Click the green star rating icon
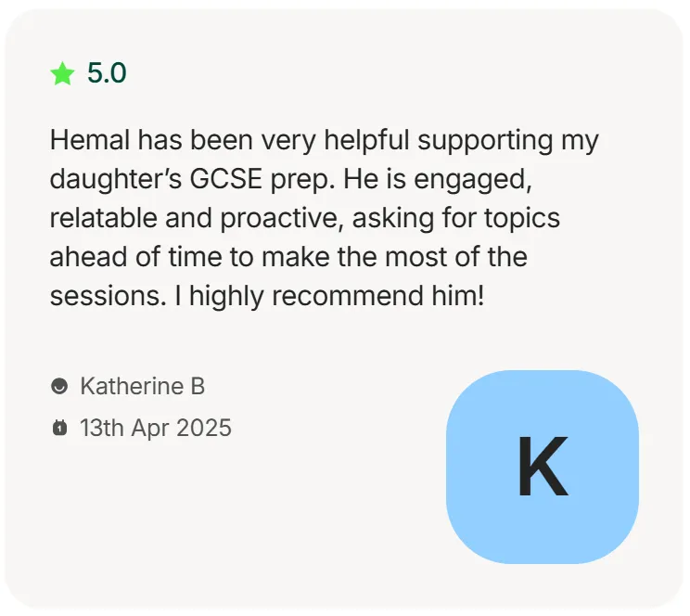Viewport: 690px width, 616px height. tap(62, 73)
